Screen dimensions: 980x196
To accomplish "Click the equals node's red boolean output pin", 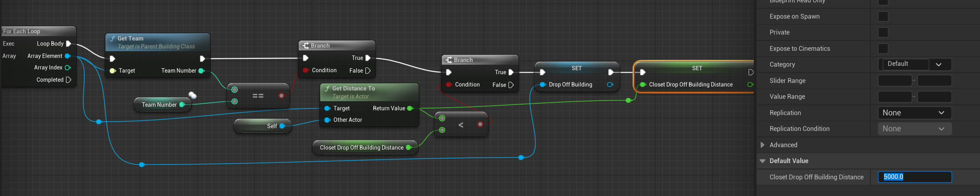I will (x=281, y=96).
